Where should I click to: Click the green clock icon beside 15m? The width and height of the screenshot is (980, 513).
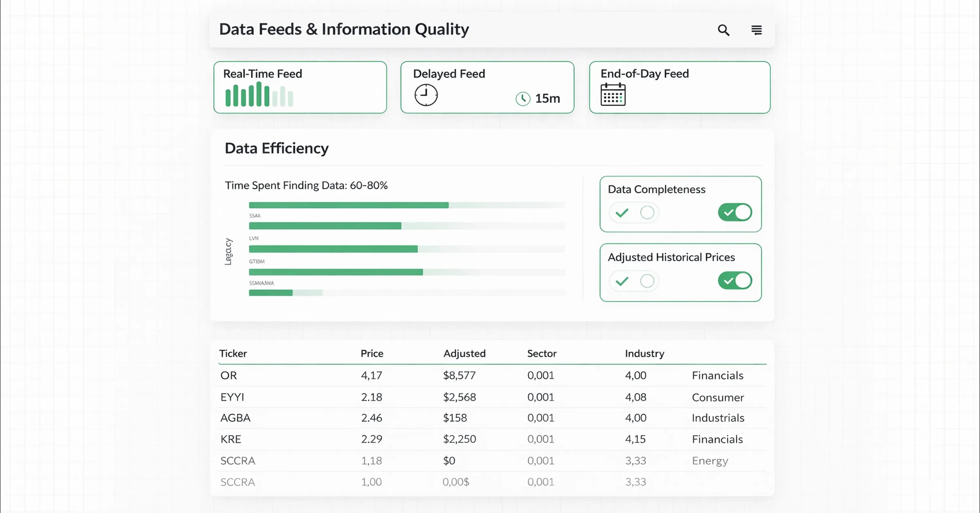[x=523, y=99]
